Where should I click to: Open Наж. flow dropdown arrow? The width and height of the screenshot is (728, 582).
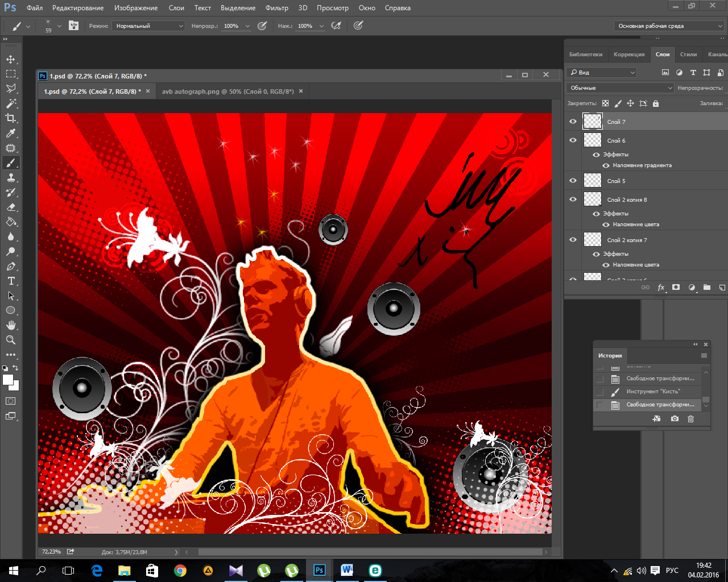coord(321,26)
